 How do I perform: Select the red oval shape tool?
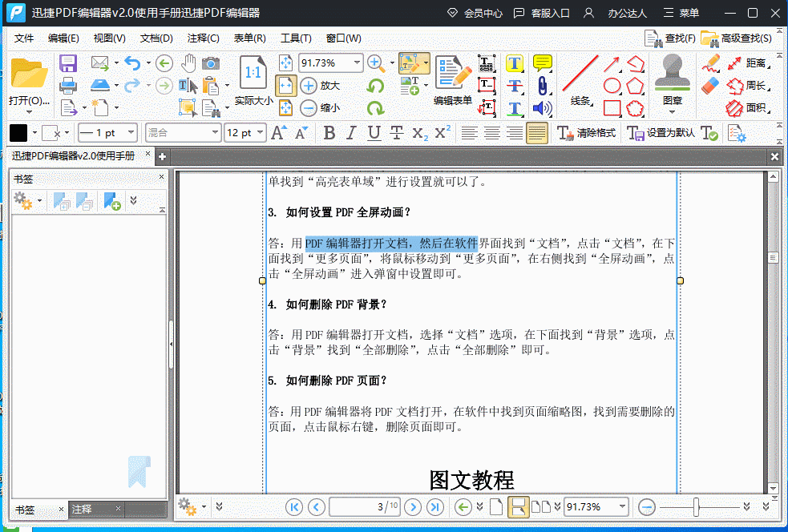coord(612,86)
